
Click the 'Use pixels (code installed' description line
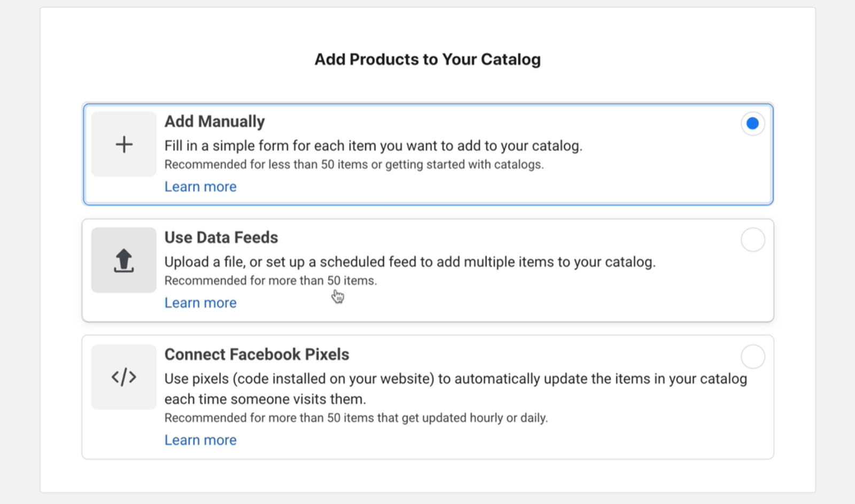[x=456, y=379]
